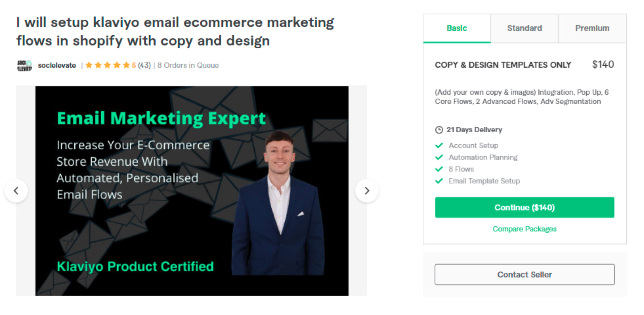The image size is (644, 315).
Task: Click the $140 package price
Action: [603, 64]
